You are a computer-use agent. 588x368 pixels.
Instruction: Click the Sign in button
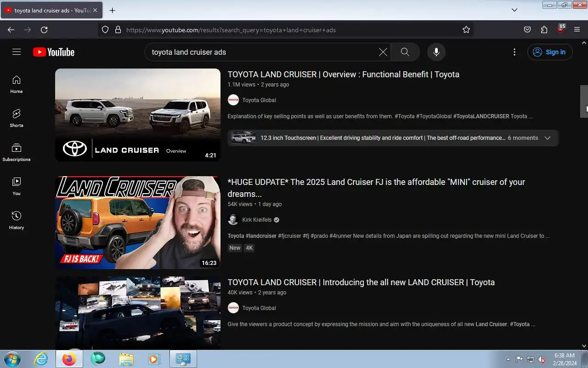(x=550, y=52)
